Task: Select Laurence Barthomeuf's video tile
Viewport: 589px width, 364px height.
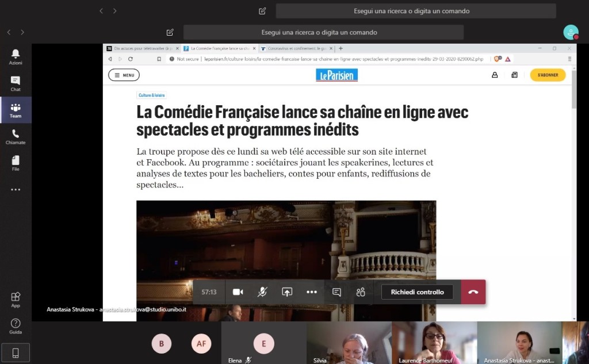Action: [434, 343]
